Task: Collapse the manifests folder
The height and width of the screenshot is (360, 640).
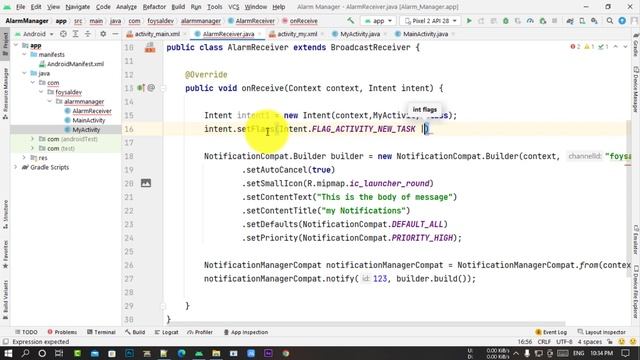Action: [24, 54]
